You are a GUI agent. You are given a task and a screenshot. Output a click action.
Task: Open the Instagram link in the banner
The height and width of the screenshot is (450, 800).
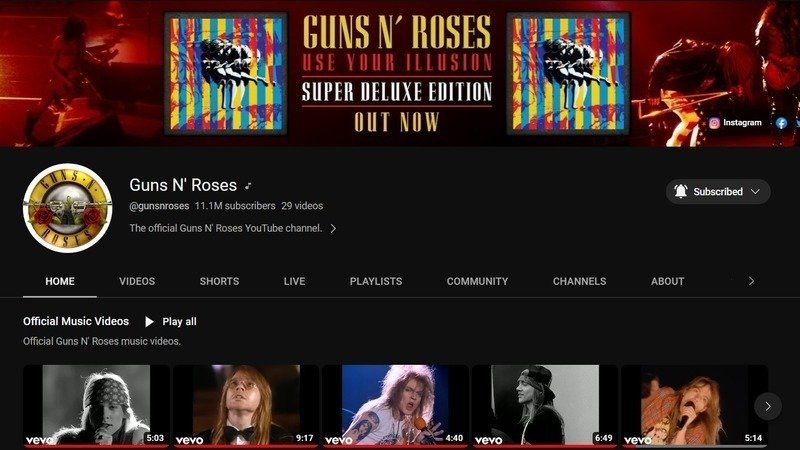[735, 122]
